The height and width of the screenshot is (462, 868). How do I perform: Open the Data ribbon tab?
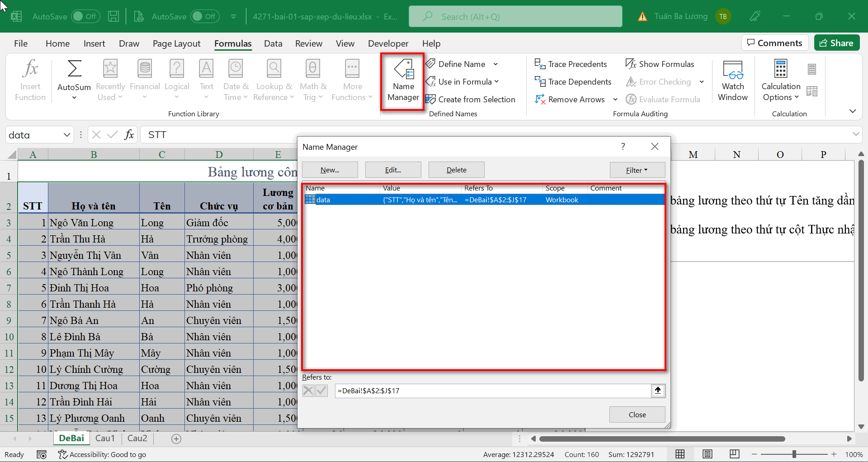[x=273, y=43]
